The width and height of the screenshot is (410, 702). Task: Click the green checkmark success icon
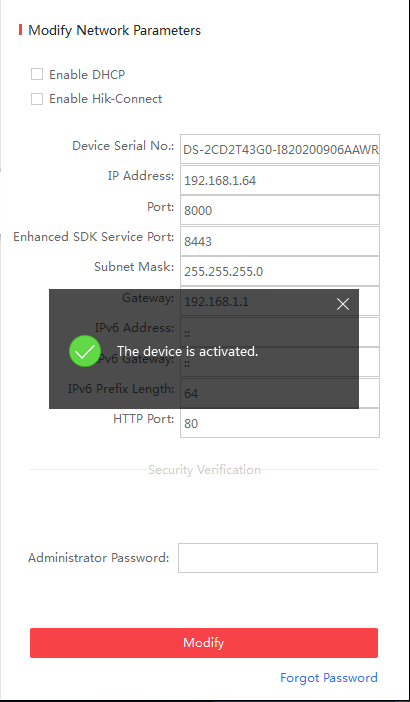[85, 351]
